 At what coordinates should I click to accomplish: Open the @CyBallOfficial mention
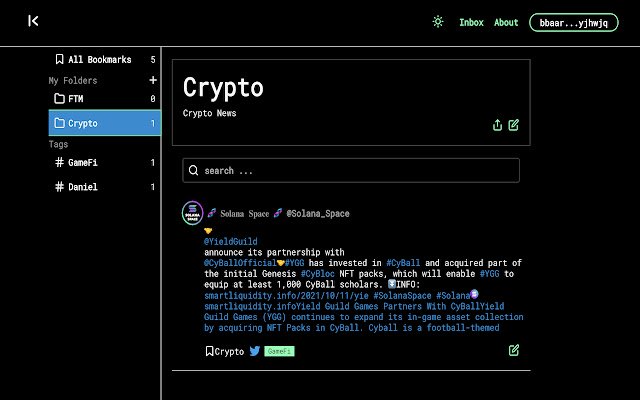tap(240, 263)
